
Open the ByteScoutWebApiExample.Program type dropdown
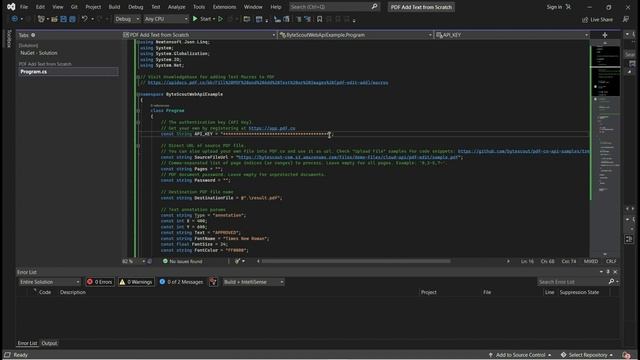tap(355, 35)
